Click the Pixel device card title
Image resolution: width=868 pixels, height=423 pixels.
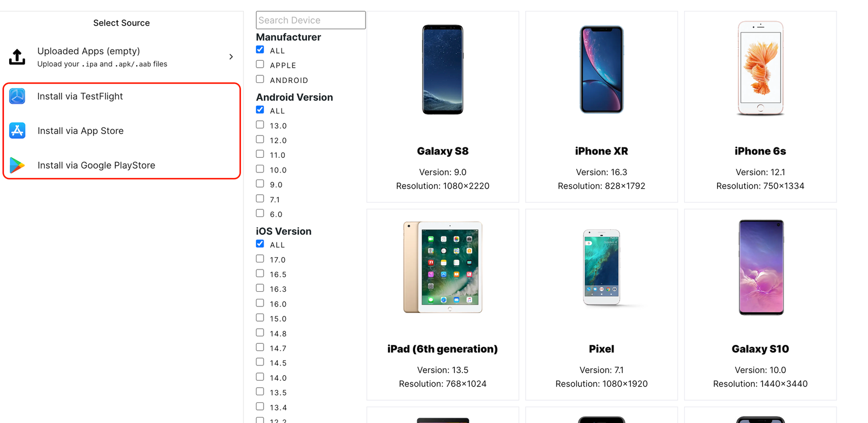601,349
